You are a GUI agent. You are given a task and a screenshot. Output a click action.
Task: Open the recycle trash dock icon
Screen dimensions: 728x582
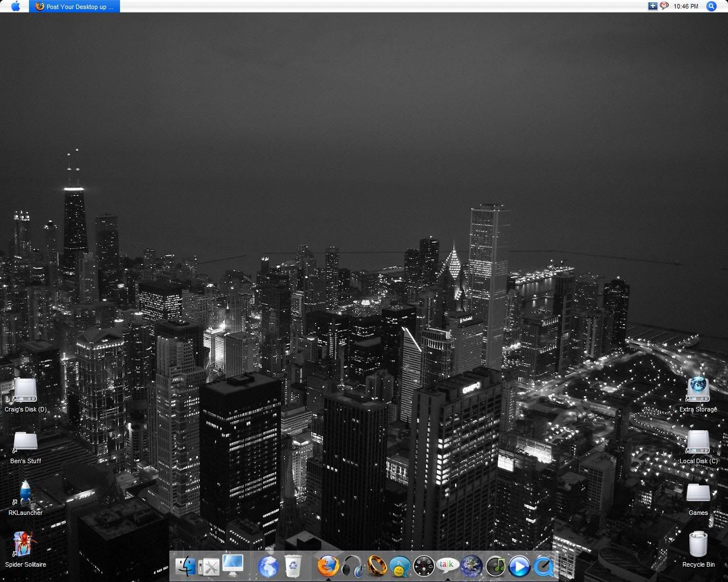click(293, 566)
